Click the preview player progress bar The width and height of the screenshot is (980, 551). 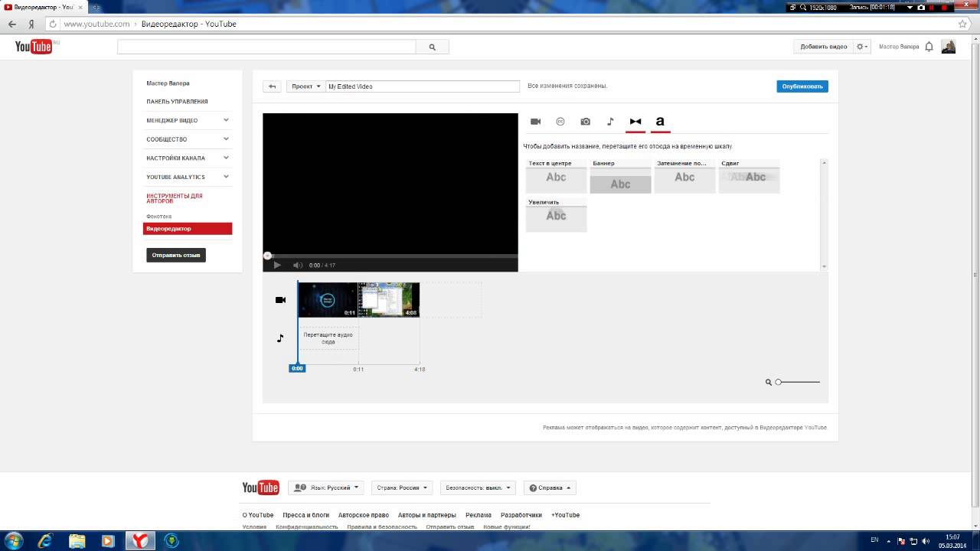390,256
